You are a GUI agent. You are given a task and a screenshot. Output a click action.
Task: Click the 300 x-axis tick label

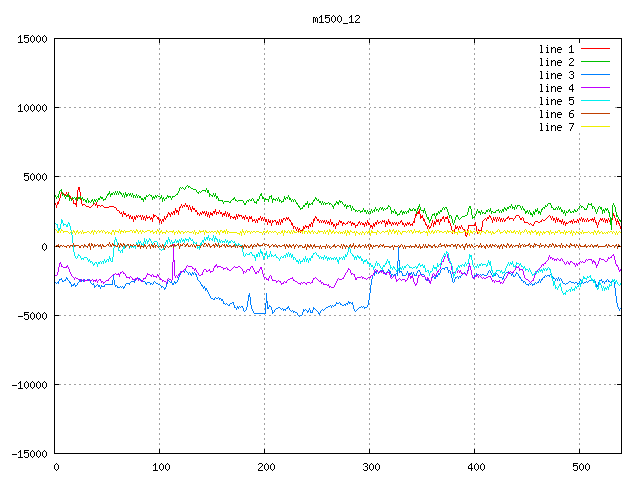coord(370,467)
